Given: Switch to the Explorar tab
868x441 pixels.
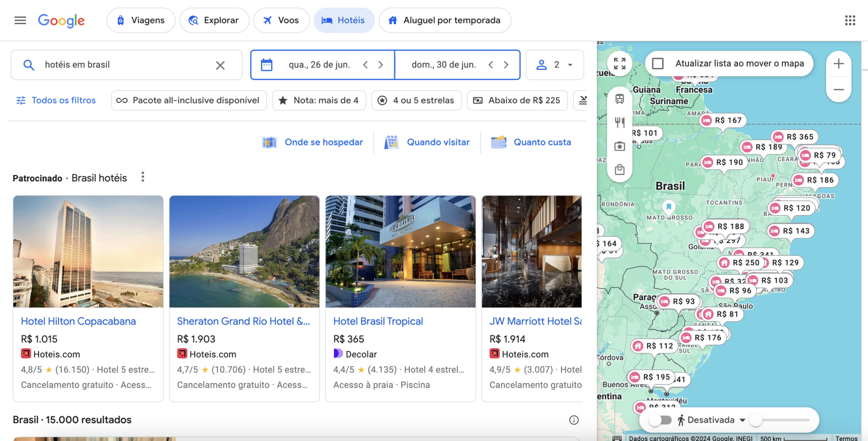Looking at the screenshot, I should (x=214, y=20).
